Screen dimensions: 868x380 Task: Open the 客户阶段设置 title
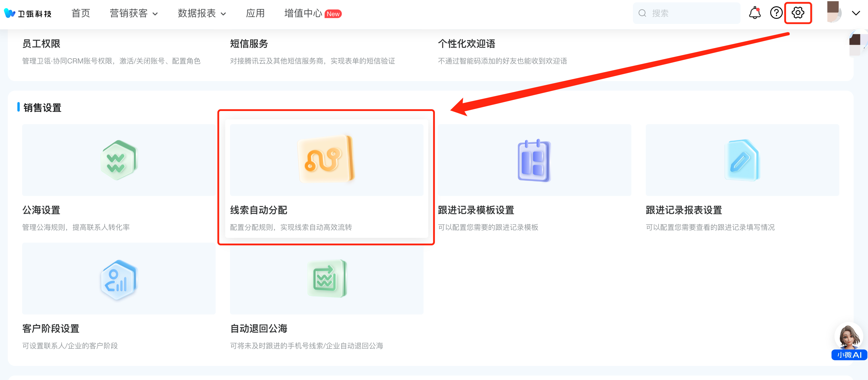[x=51, y=329]
